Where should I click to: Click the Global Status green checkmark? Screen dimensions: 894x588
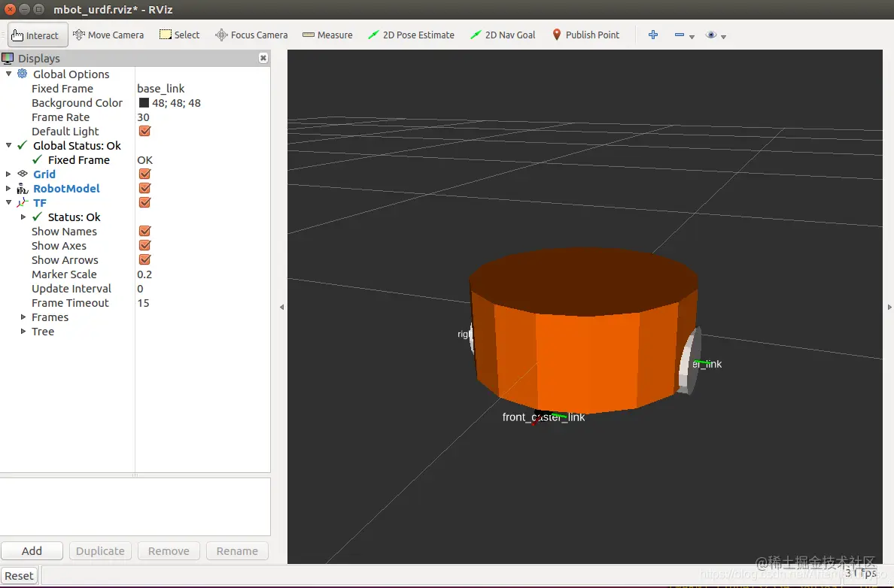(x=23, y=145)
